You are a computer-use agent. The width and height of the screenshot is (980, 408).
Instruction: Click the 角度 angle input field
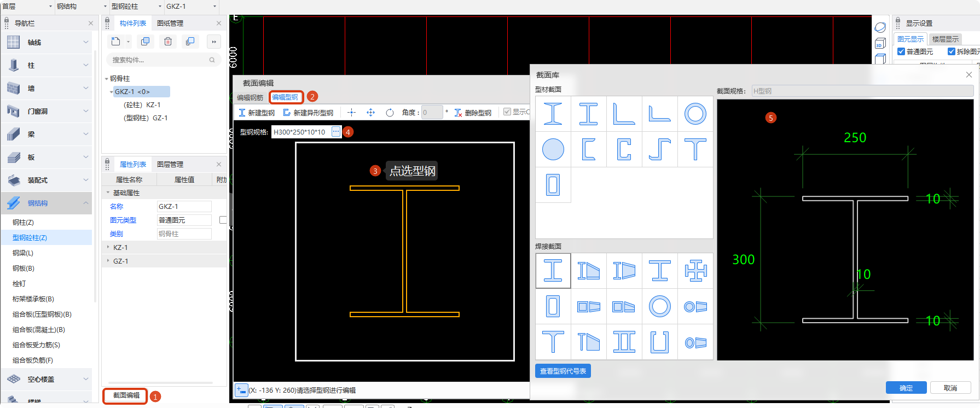pyautogui.click(x=432, y=112)
